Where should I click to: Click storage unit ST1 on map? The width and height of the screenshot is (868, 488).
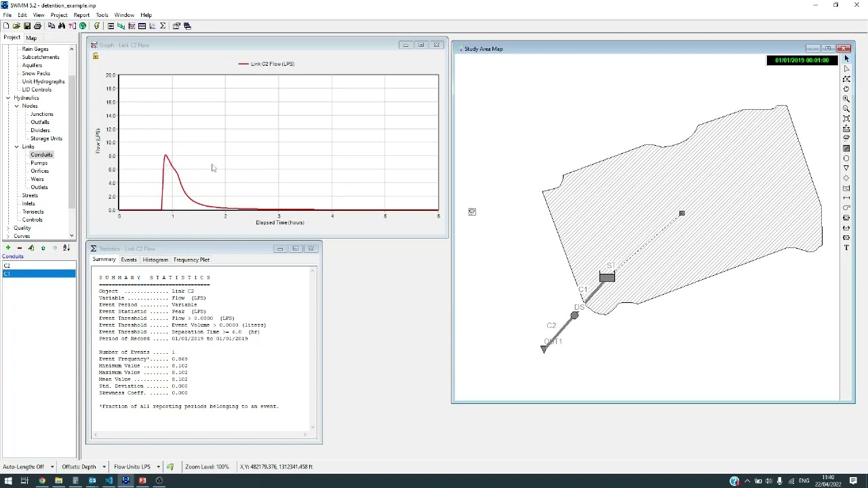click(x=607, y=277)
